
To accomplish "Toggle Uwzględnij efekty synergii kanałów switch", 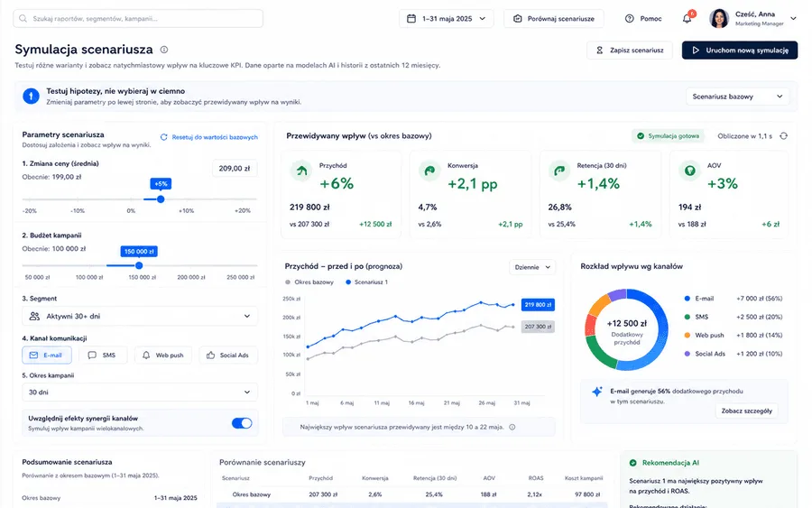I will [x=242, y=423].
